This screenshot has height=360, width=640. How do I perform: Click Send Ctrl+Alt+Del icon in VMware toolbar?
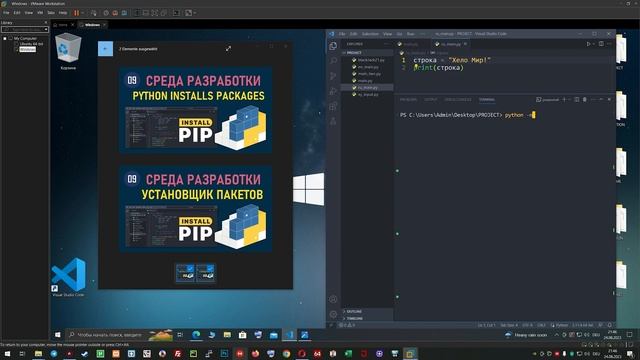(94, 13)
